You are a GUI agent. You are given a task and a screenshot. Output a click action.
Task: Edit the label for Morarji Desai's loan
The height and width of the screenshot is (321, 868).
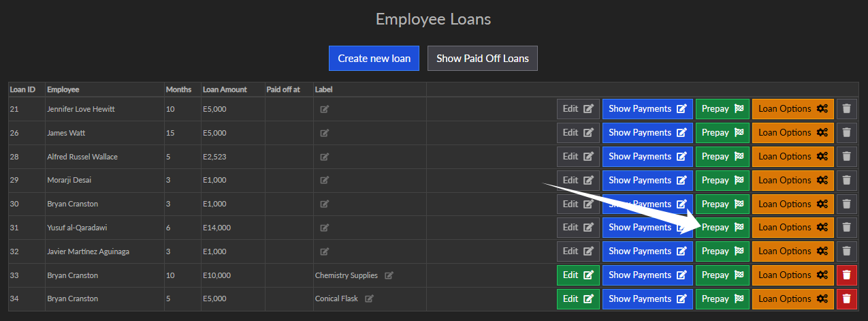[x=324, y=181]
